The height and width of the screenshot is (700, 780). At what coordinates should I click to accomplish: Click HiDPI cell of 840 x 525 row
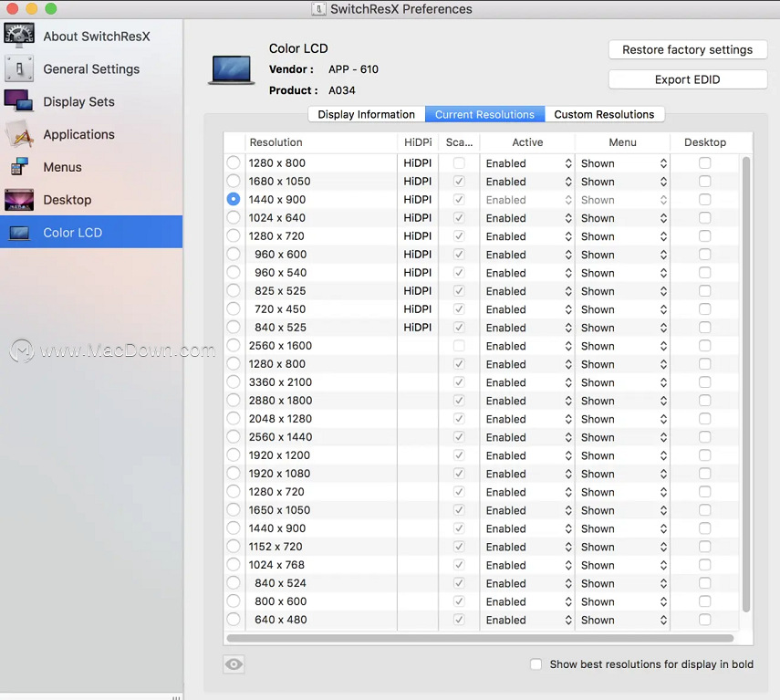tap(418, 328)
